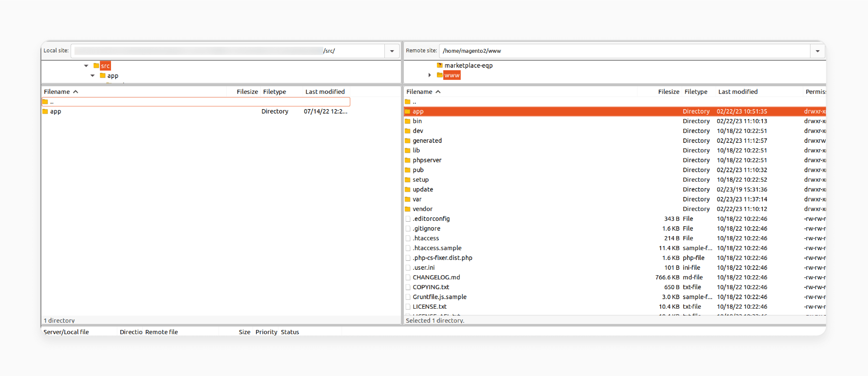Sort remote files by Last modified header
This screenshot has height=376, width=868.
pyautogui.click(x=759, y=92)
